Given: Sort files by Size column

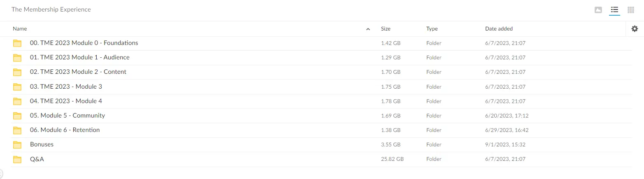Looking at the screenshot, I should point(386,29).
